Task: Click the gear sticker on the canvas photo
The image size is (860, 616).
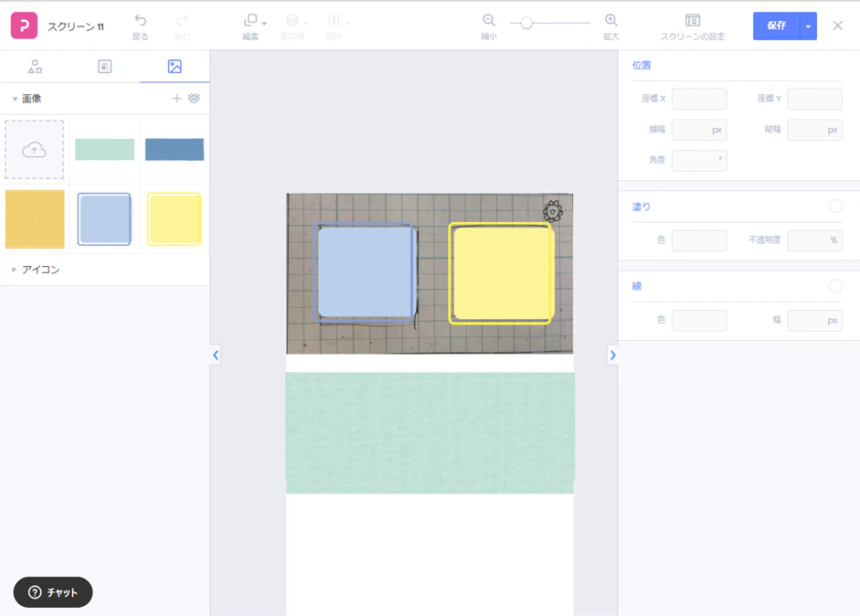Action: tap(553, 210)
